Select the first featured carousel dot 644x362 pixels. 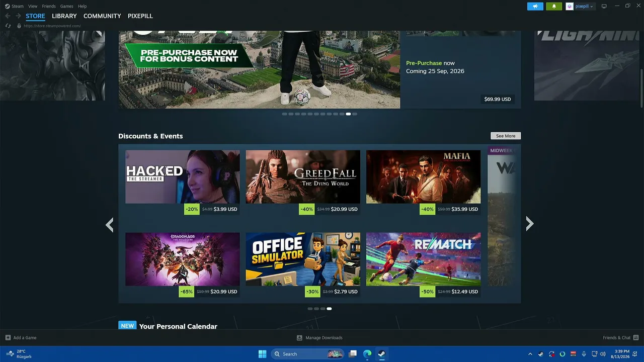(x=285, y=114)
